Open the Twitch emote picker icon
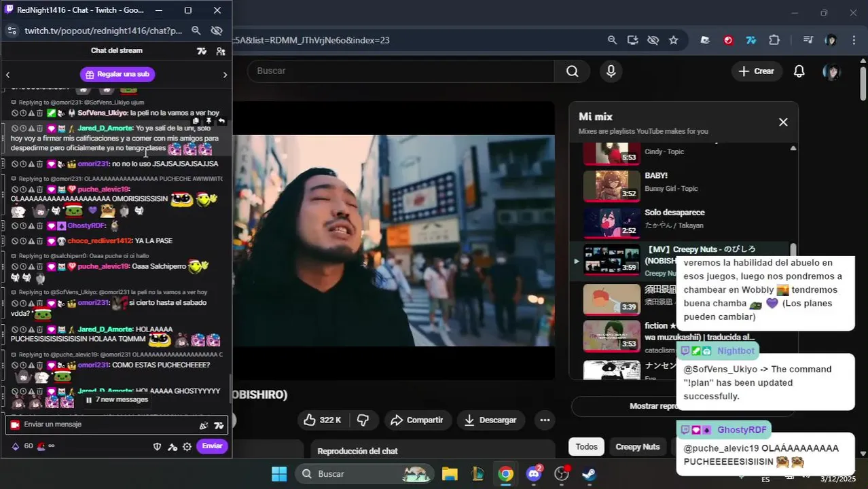This screenshot has width=868, height=489. (x=203, y=426)
